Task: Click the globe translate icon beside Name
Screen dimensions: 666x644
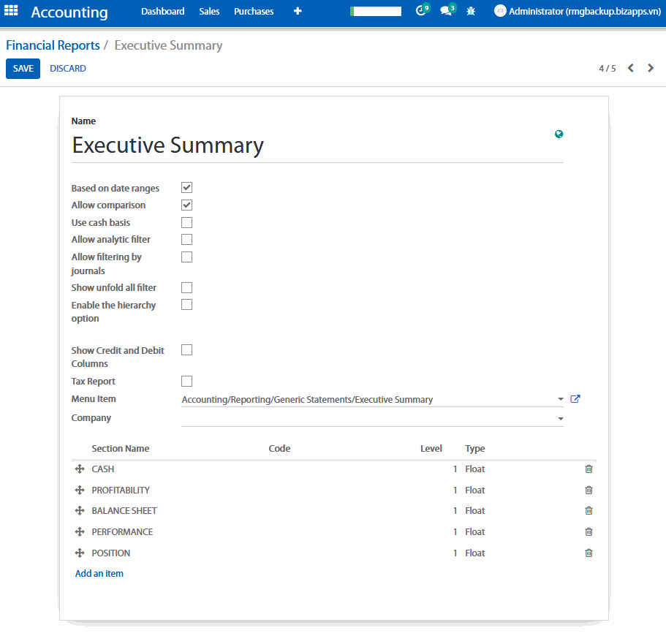Action: click(559, 134)
